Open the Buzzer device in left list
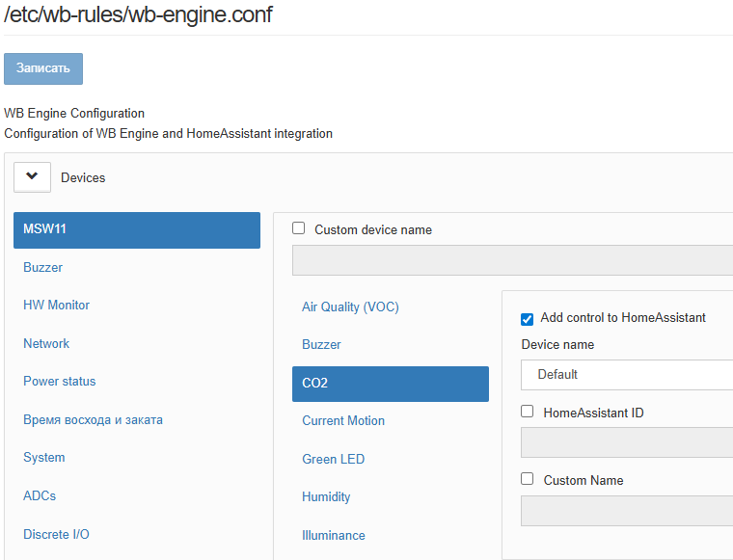This screenshot has width=733, height=560. click(43, 268)
